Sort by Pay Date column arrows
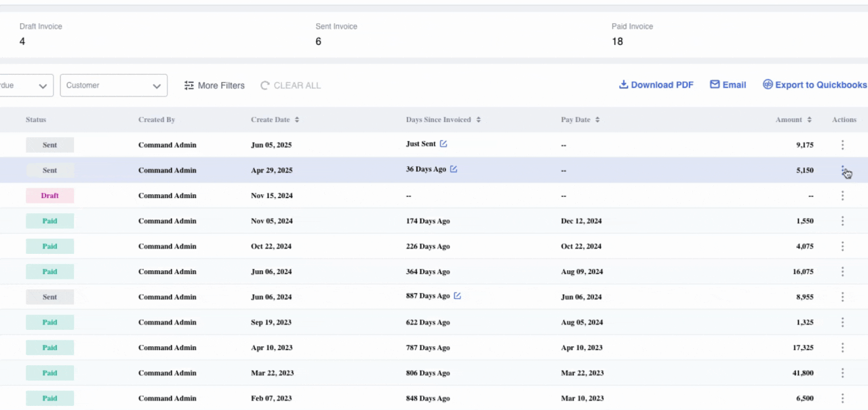Image resolution: width=868 pixels, height=410 pixels. point(597,120)
